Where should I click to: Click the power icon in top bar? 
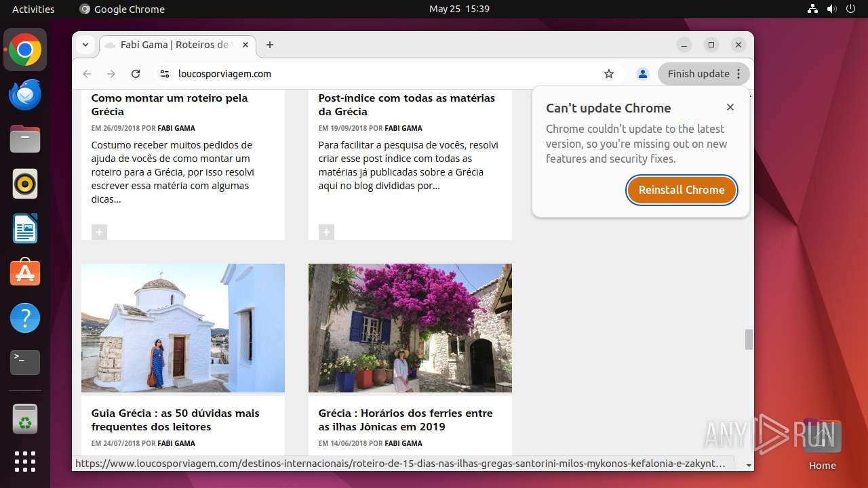tap(850, 9)
